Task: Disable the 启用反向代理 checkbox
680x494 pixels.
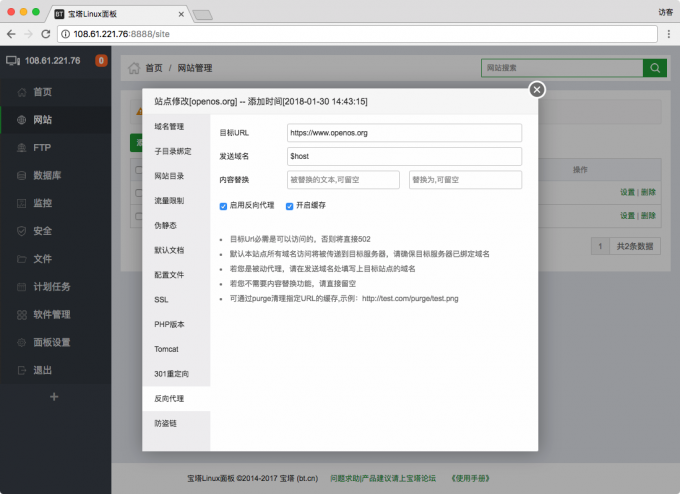Action: [x=224, y=206]
